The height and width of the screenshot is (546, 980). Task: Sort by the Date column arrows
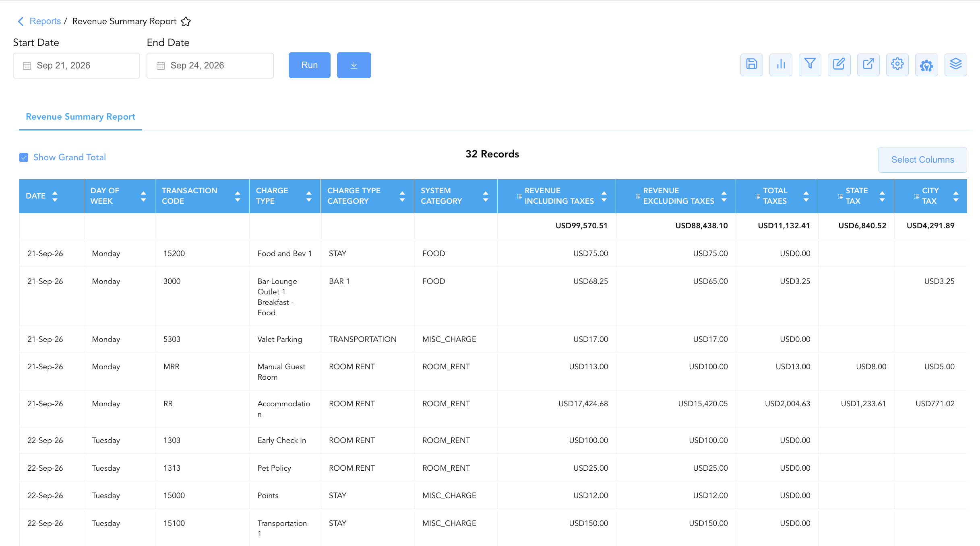tap(55, 196)
